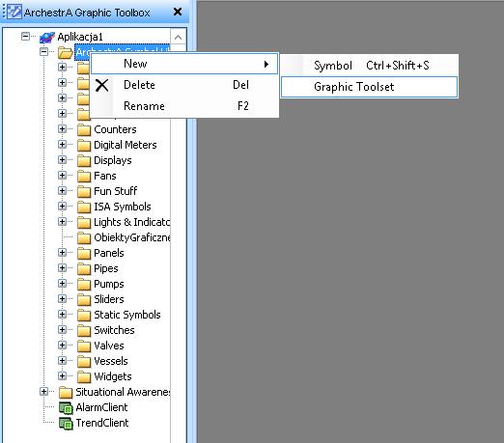This screenshot has width=504, height=443.
Task: Click the Panels folder icon
Action: (x=84, y=253)
